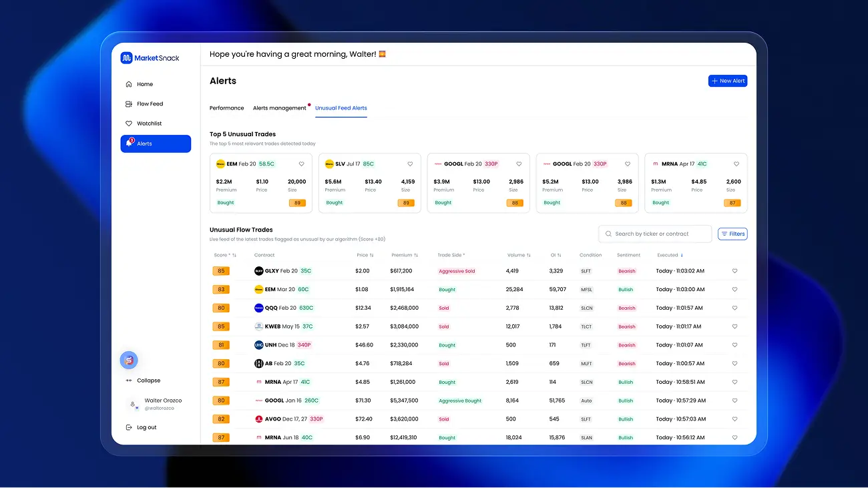Switch to the Performance tab
868x488 pixels.
(227, 108)
